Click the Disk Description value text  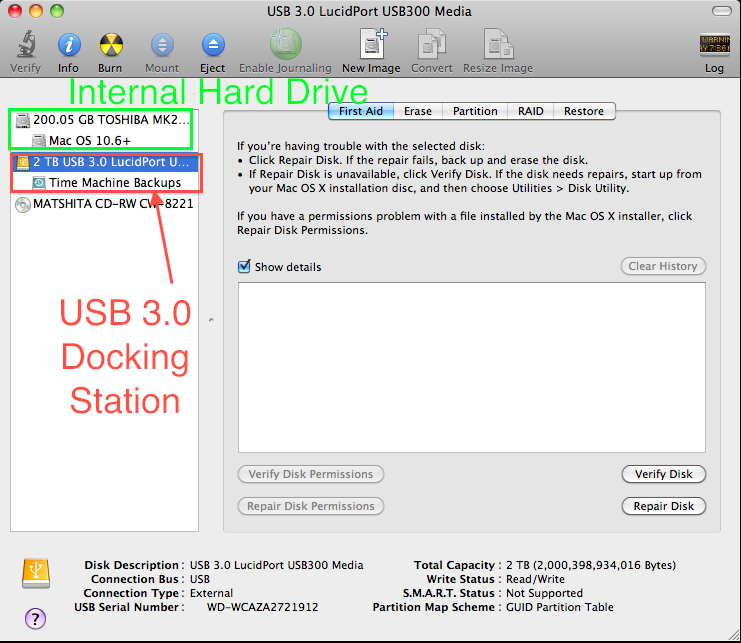tap(276, 565)
